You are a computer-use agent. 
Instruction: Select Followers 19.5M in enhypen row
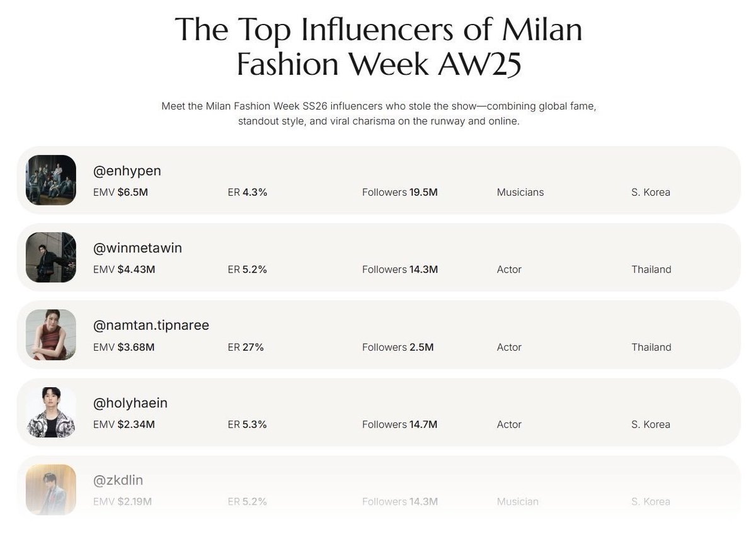[x=400, y=192]
